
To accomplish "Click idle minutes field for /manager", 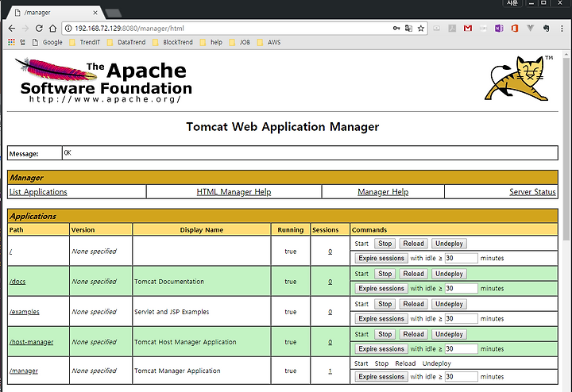I will coord(461,377).
